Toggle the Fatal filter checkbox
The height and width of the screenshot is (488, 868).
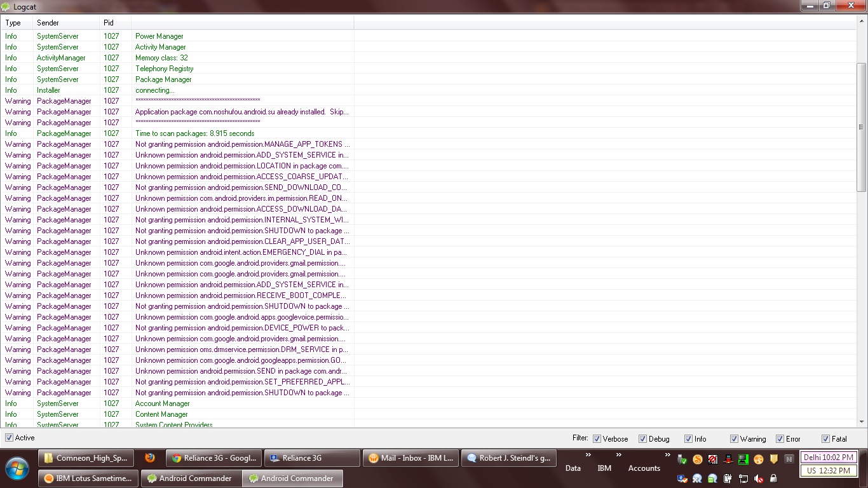click(825, 438)
